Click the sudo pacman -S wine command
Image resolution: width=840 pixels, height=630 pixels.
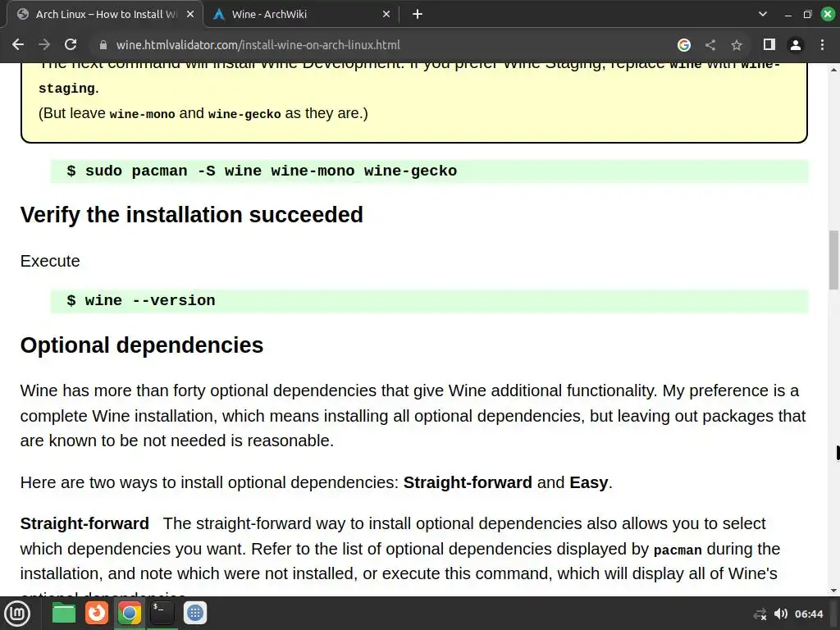click(262, 171)
